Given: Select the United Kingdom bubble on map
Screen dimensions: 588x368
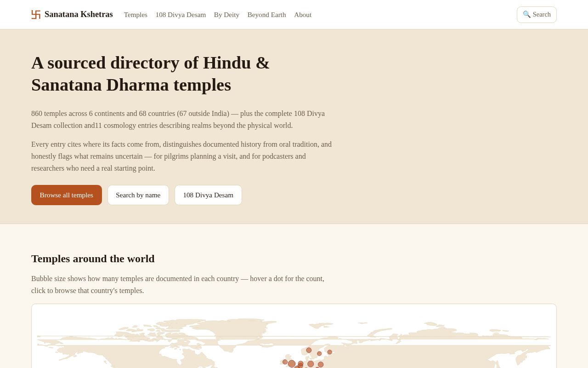Looking at the screenshot, I should (292, 364).
